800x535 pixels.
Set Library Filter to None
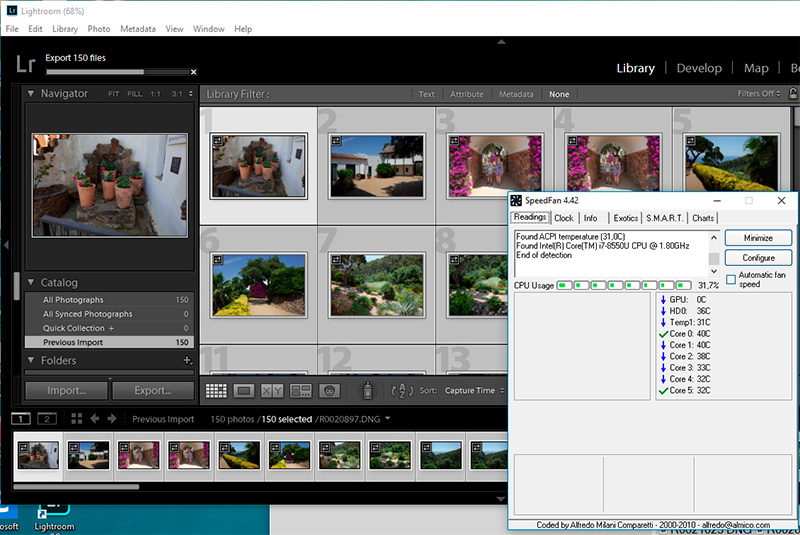tap(559, 94)
